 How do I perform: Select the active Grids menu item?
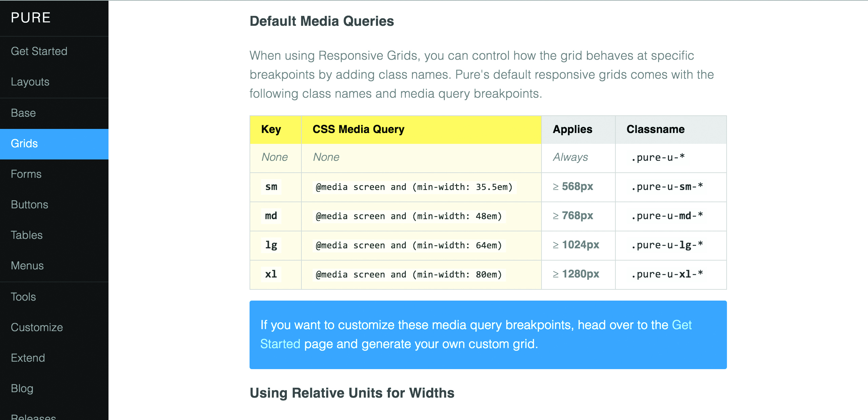coord(24,144)
